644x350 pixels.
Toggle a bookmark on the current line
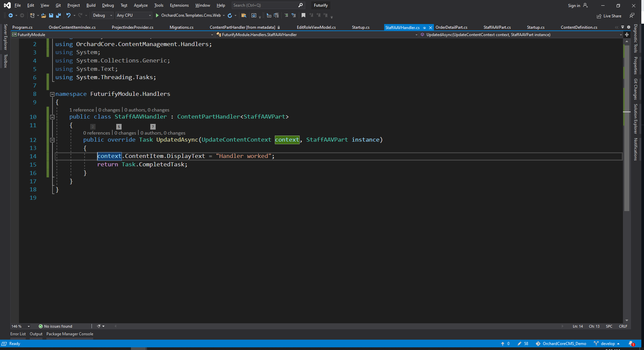coord(303,15)
